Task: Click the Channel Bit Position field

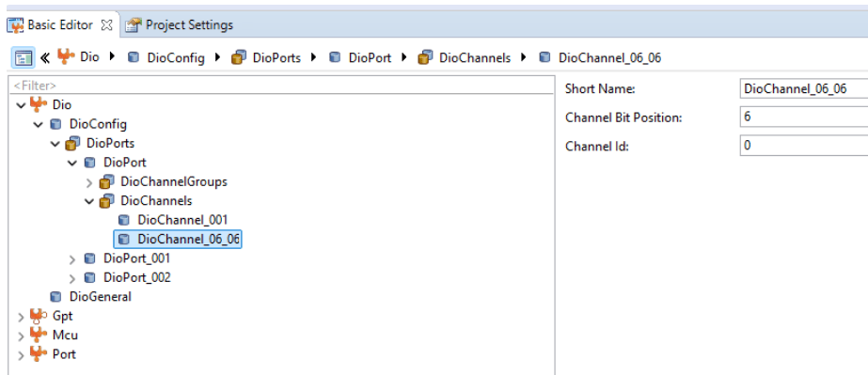Action: point(804,117)
